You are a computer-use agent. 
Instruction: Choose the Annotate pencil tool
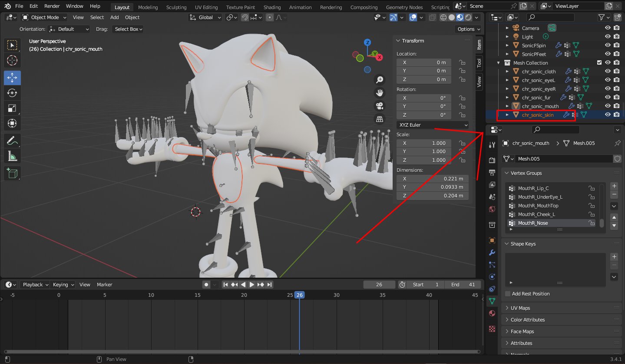point(12,141)
